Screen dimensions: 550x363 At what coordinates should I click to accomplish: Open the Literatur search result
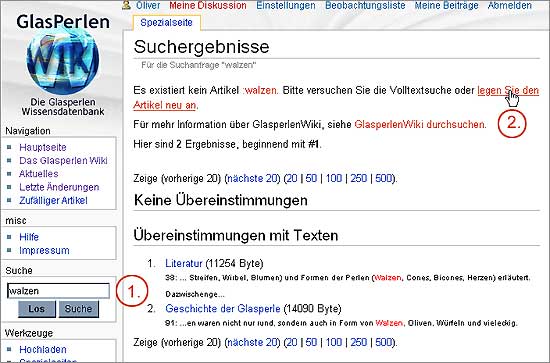tap(184, 263)
